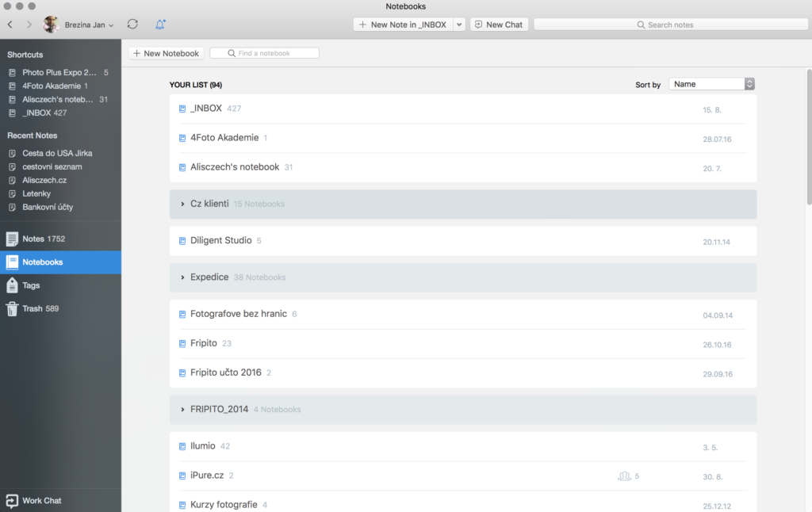Click the New Notebook button

coord(167,53)
